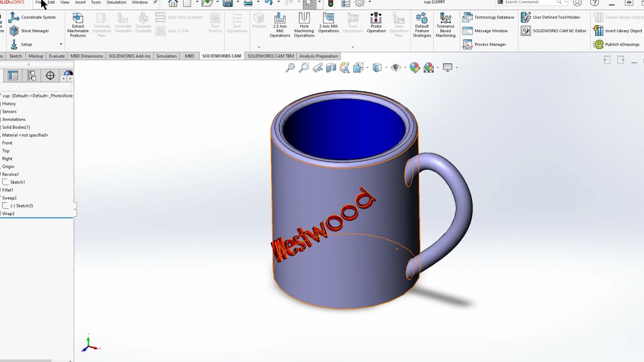
Task: Expand the Setup dropdown arrow
Action: [61, 44]
